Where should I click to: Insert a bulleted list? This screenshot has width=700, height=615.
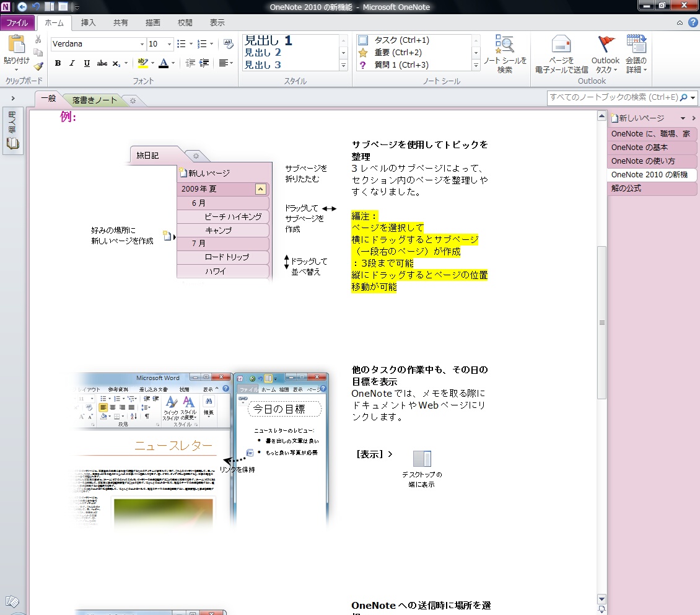[x=182, y=44]
